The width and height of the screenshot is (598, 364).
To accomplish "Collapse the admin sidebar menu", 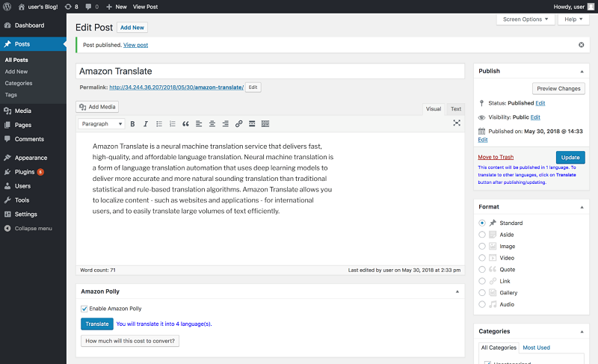I will pos(33,228).
